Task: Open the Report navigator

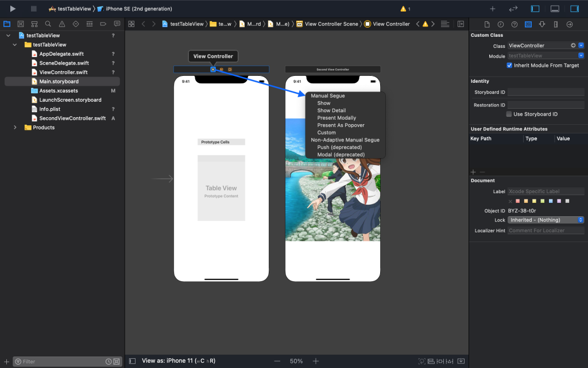Action: tap(117, 24)
